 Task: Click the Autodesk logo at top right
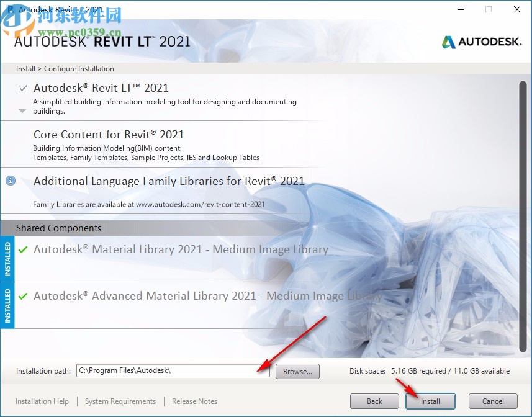pyautogui.click(x=482, y=42)
